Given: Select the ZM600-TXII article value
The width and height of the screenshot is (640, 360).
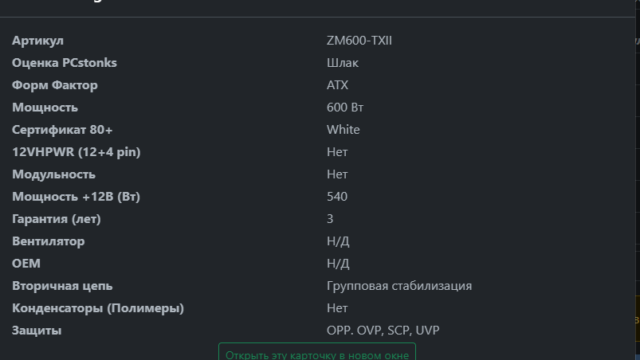Looking at the screenshot, I should tap(359, 41).
